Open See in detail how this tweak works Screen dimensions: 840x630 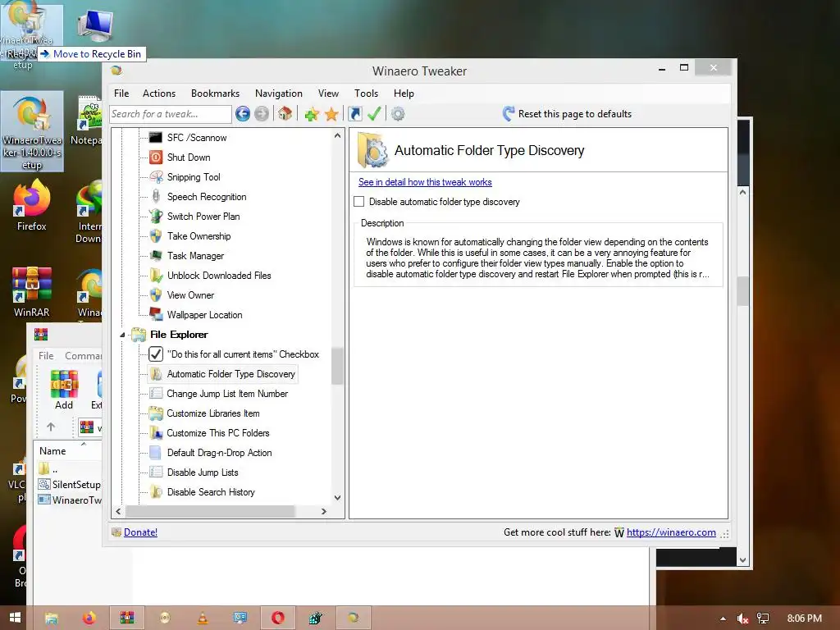[x=425, y=182]
